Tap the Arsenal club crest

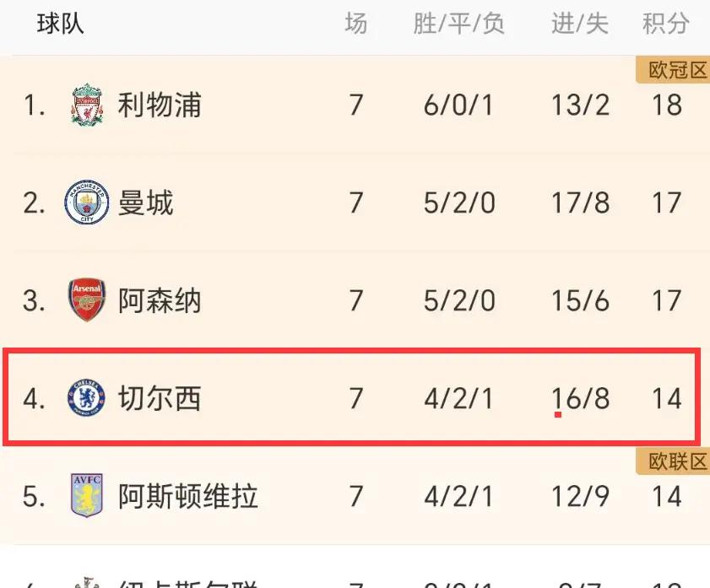tap(87, 299)
